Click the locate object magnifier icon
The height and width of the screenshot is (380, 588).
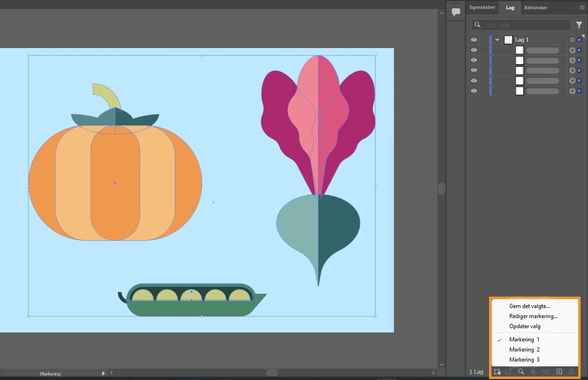tap(521, 372)
